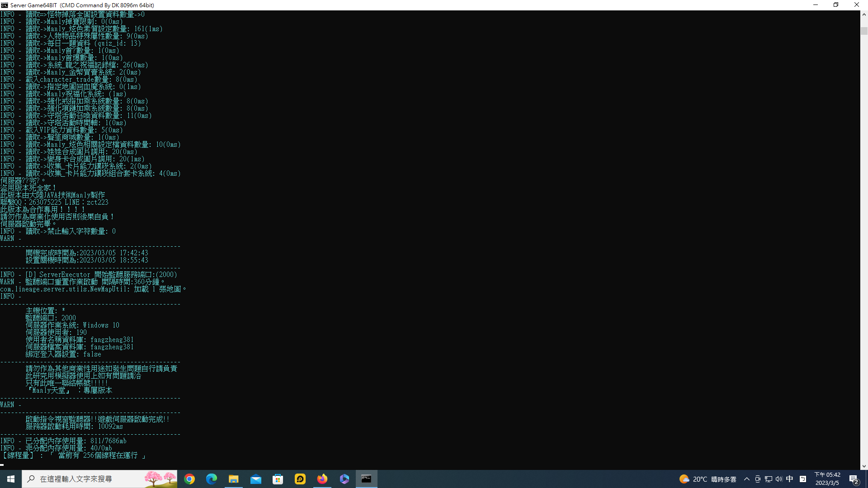The image size is (868, 488).
Task: Click the line '伺服器檔案資料庫: fangzheng381'
Action: (x=80, y=347)
